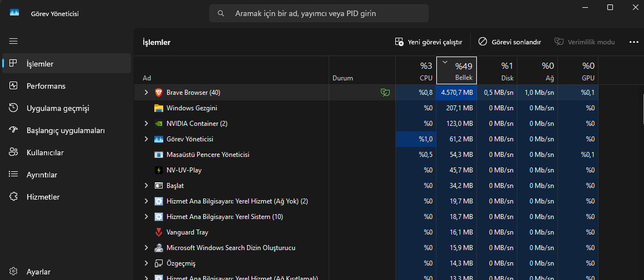
Task: Click the 207,1 MB memory cell
Action: [456, 108]
